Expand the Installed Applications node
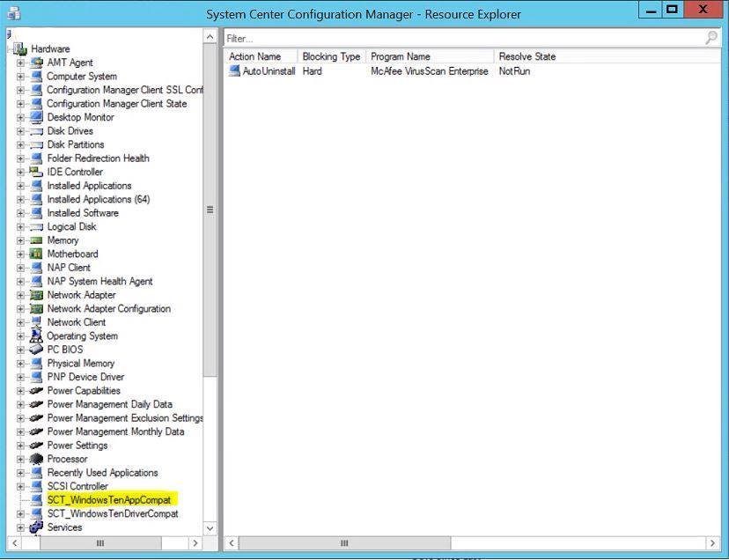 tap(20, 186)
